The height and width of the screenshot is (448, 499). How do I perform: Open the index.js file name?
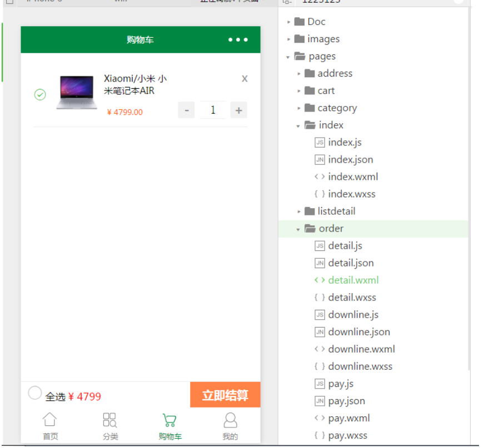(345, 142)
